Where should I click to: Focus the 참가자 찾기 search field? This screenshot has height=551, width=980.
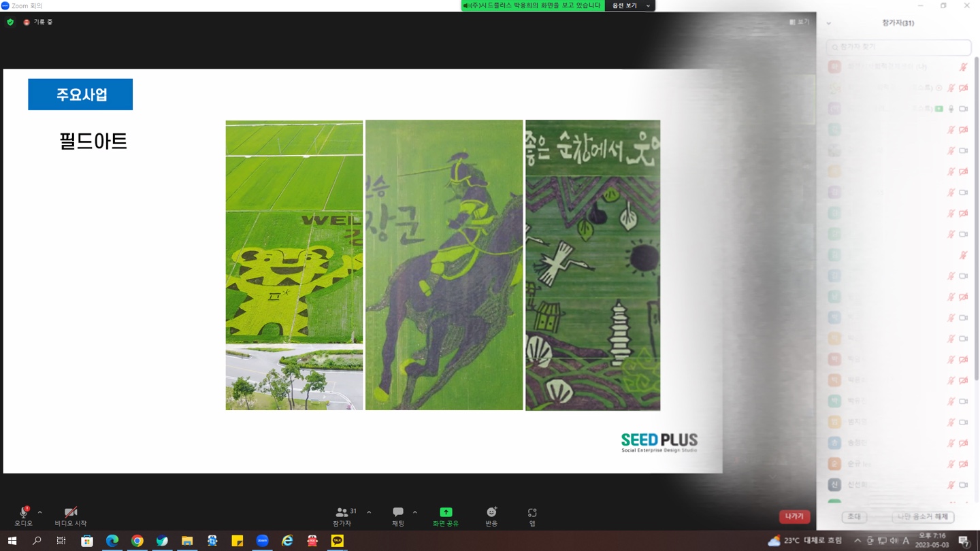coord(898,47)
